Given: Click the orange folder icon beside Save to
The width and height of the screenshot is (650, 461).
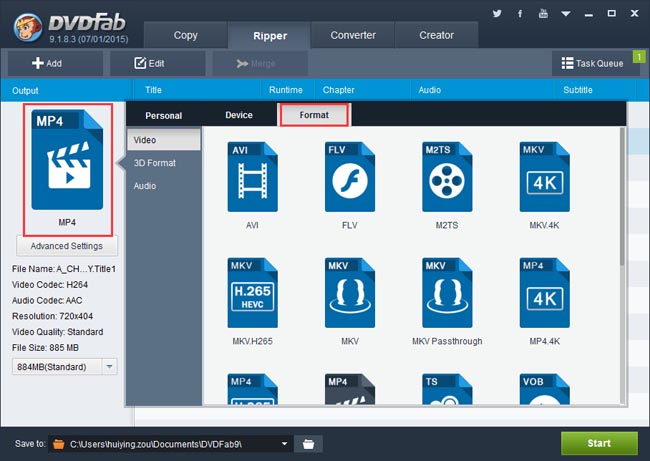Looking at the screenshot, I should tap(59, 444).
